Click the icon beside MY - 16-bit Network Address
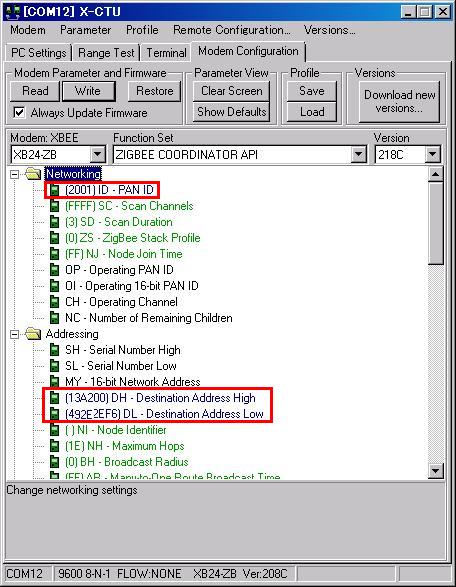Image resolution: width=456 pixels, height=587 pixels. coord(55,381)
